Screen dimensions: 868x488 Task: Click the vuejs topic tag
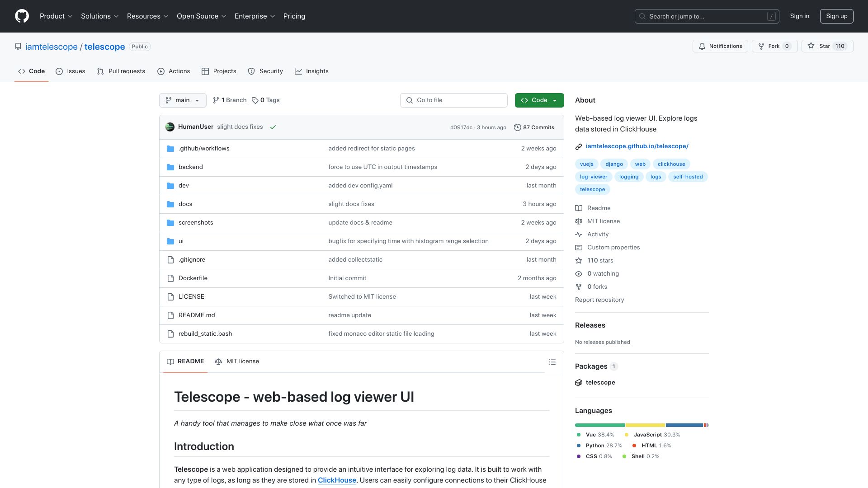coord(587,164)
